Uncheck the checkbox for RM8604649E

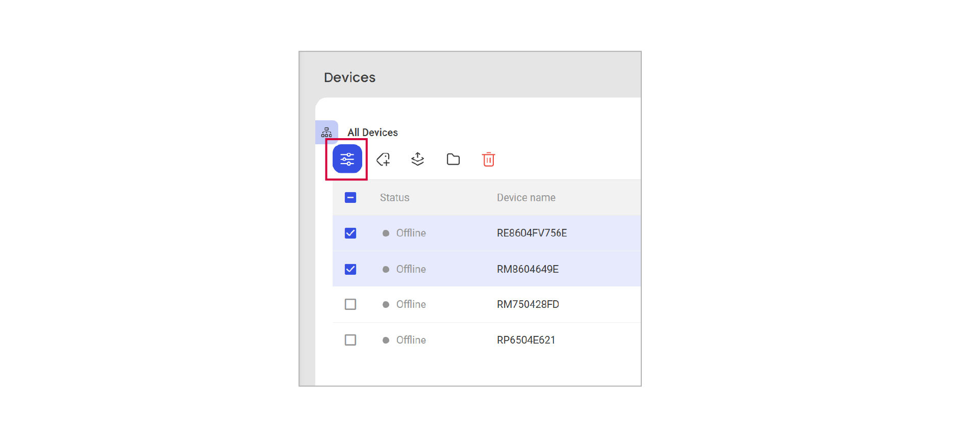(x=350, y=269)
